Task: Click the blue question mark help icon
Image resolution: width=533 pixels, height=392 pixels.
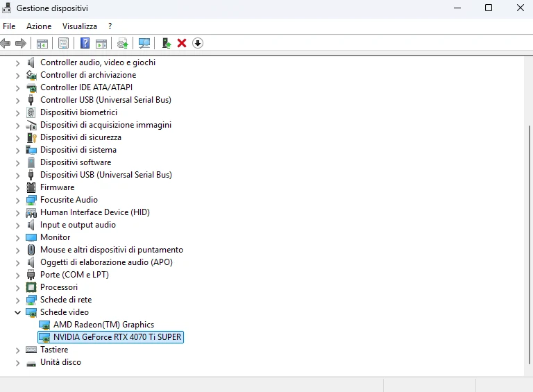Action: tap(85, 43)
